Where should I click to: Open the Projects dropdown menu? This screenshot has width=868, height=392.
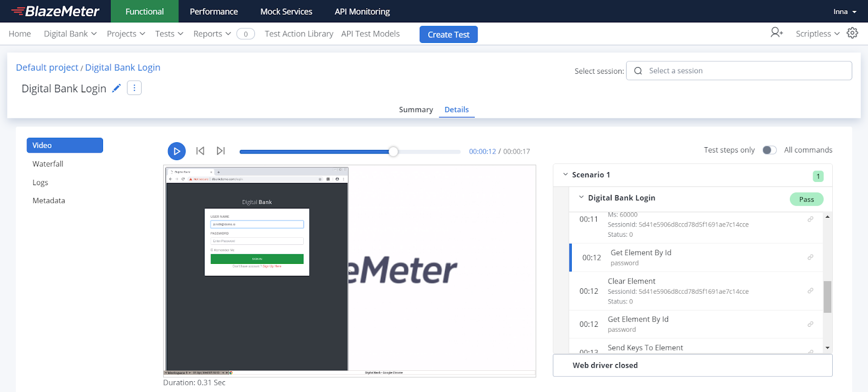(126, 34)
